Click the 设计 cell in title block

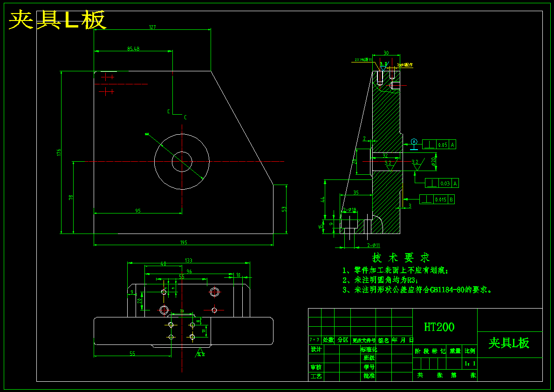pyautogui.click(x=316, y=350)
